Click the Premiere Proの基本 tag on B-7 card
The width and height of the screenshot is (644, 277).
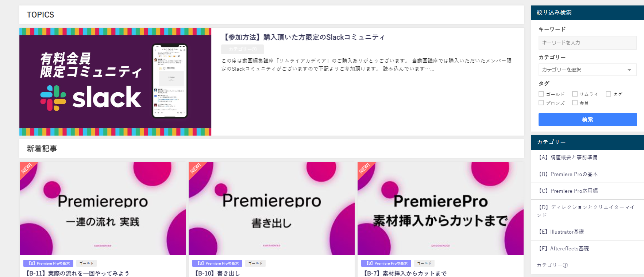point(386,263)
